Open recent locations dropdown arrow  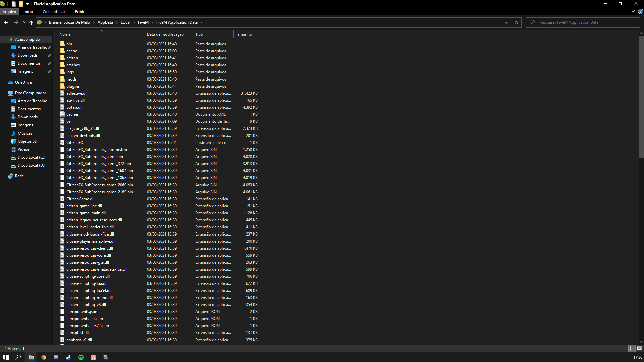pos(24,22)
